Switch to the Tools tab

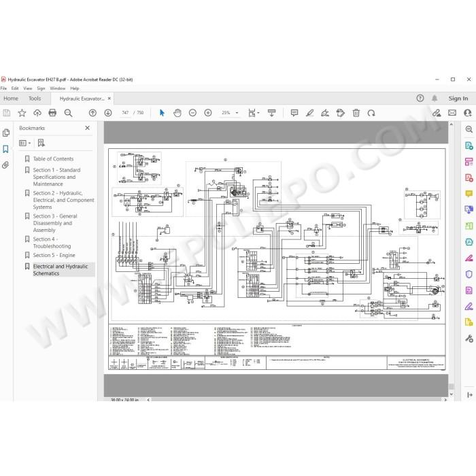(35, 99)
